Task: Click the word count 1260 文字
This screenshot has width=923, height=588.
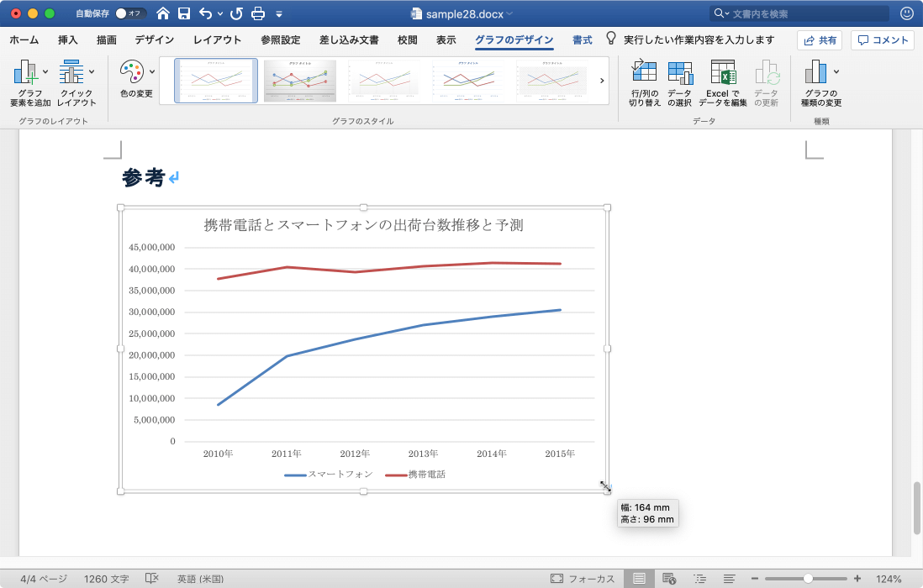Action: tap(106, 579)
